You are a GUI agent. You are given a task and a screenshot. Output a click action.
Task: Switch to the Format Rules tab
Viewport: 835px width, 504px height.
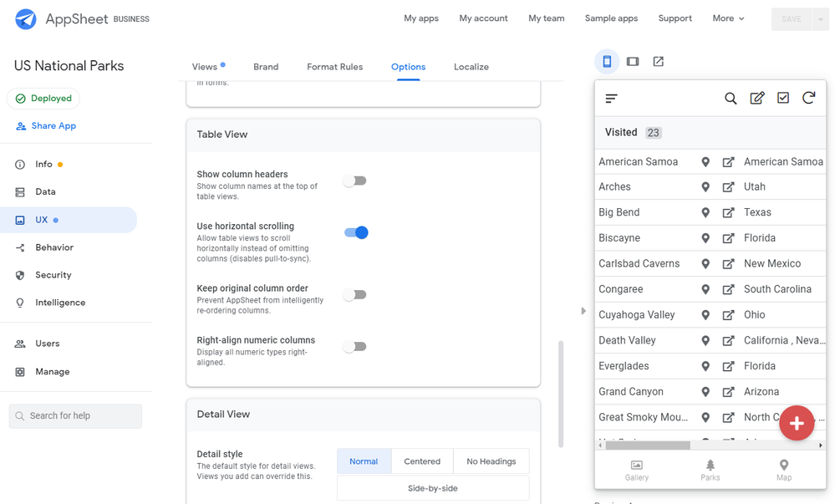335,67
